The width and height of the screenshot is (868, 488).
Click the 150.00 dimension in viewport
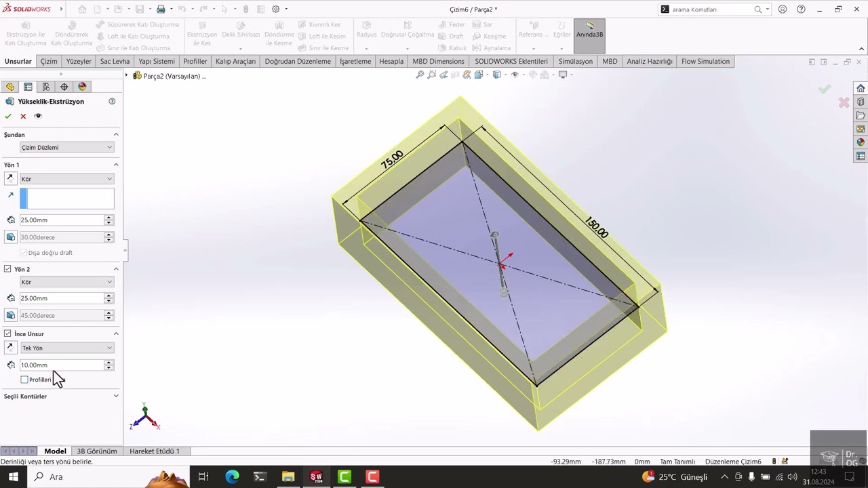coord(597,228)
